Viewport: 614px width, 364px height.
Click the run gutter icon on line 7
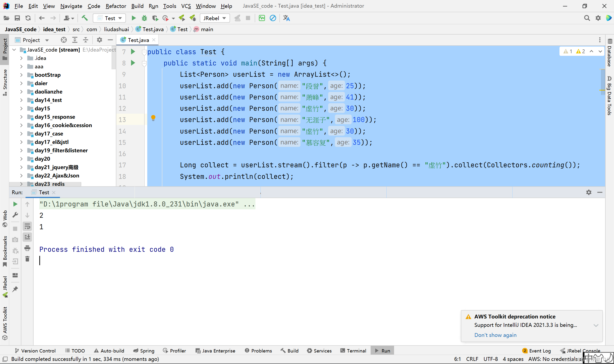click(x=133, y=52)
